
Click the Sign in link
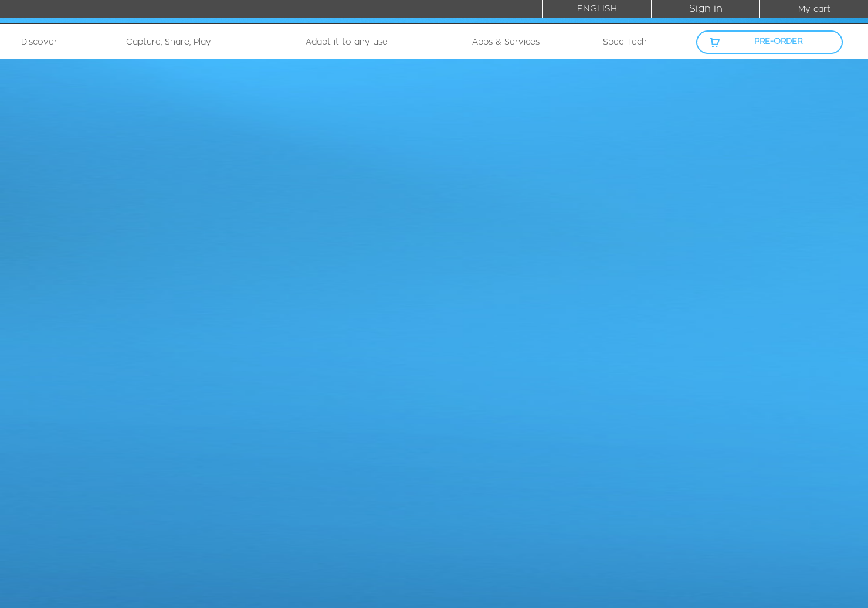point(706,9)
